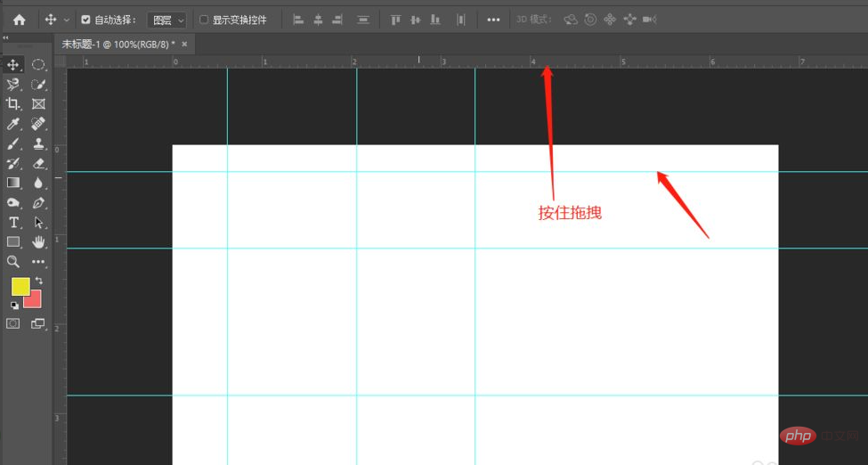Viewport: 868px width, 465px height.
Task: Collapse the toolbox with double-arrow
Action: coord(5,37)
